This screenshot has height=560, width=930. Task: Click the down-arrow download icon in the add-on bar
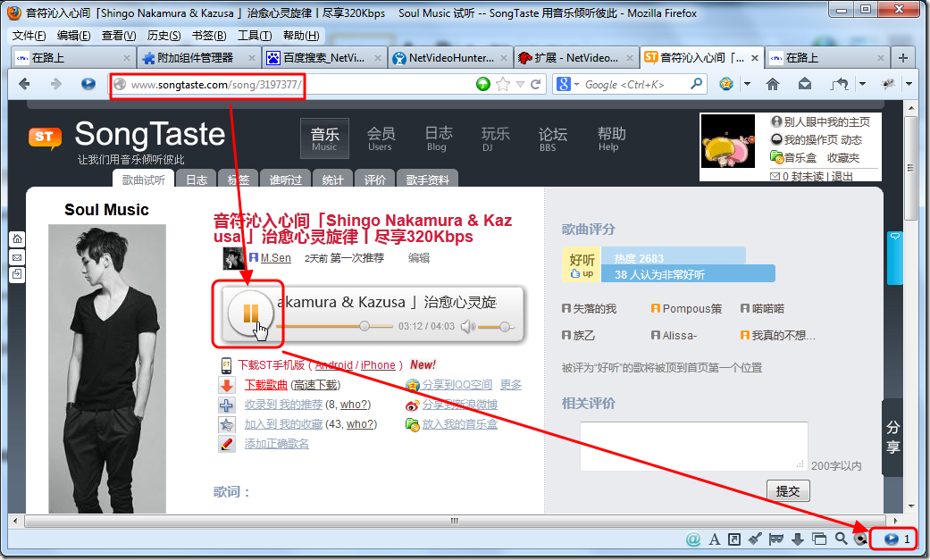click(798, 539)
